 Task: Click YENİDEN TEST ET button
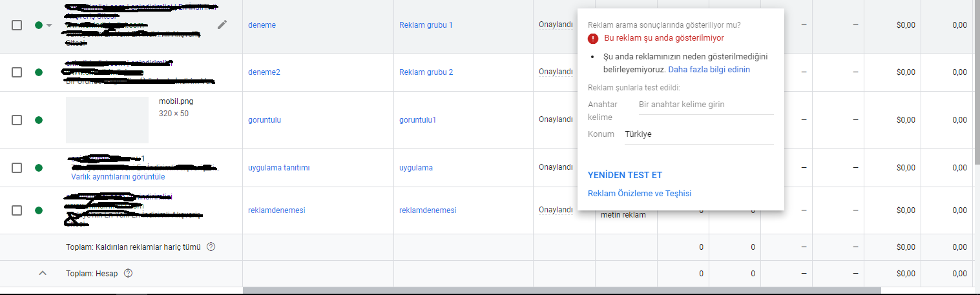coord(625,175)
